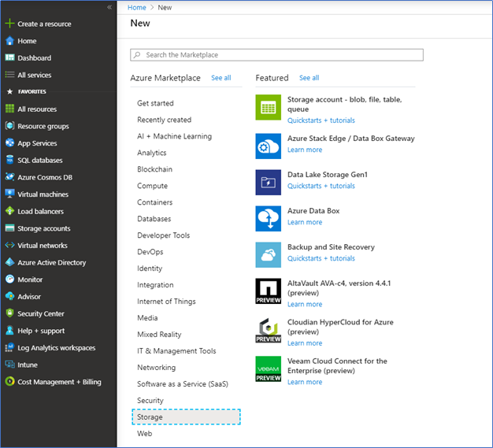Click the Virtual networks arrows icon
The image size is (493, 448).
(x=9, y=245)
